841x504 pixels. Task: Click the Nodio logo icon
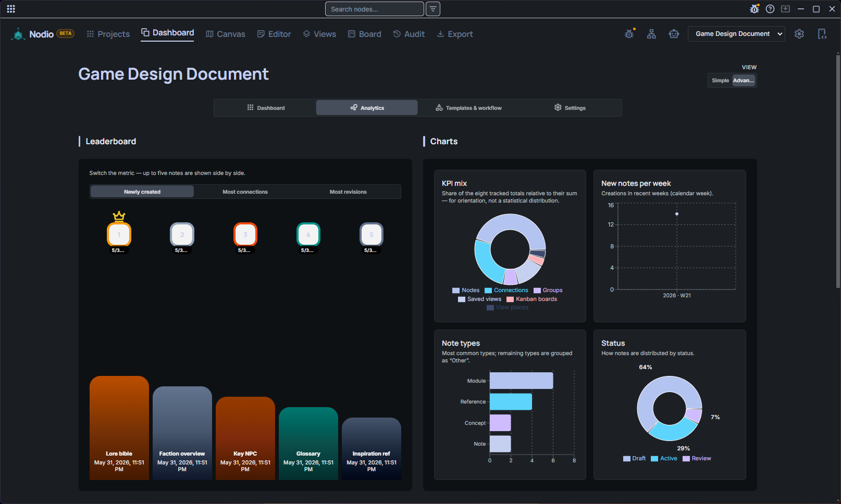point(18,34)
